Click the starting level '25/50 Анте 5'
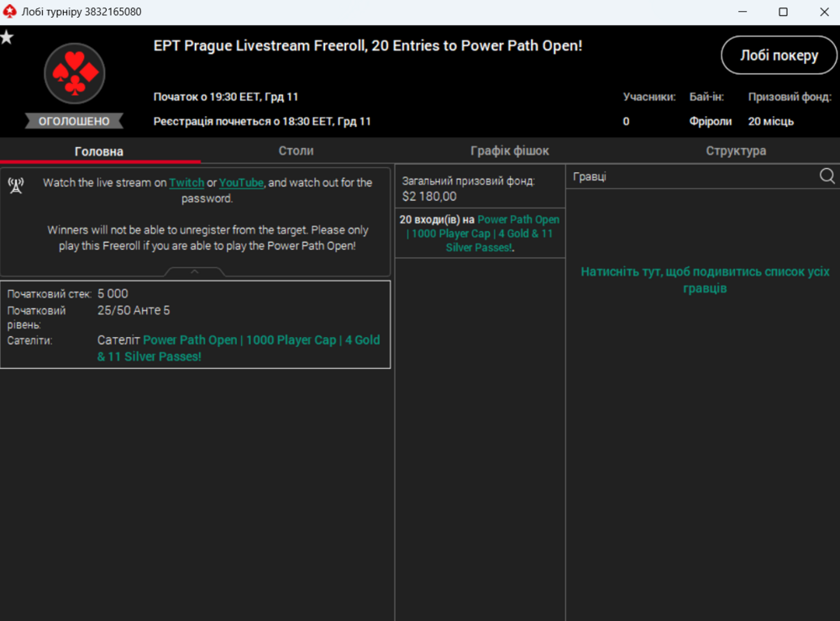 pyautogui.click(x=134, y=310)
